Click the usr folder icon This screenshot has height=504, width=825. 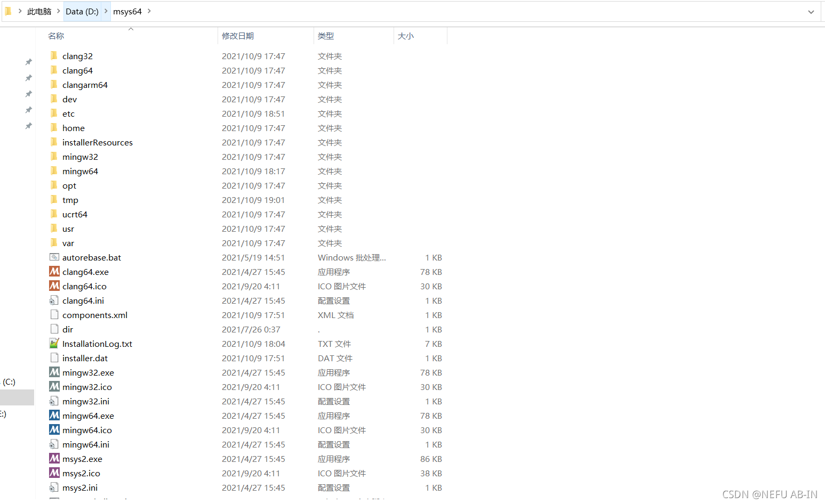coord(54,229)
